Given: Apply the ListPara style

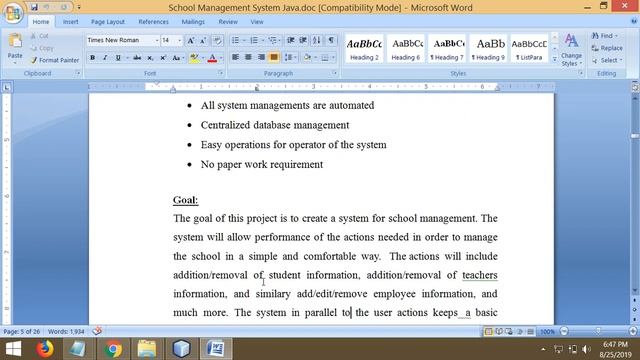Looking at the screenshot, I should pyautogui.click(x=529, y=49).
